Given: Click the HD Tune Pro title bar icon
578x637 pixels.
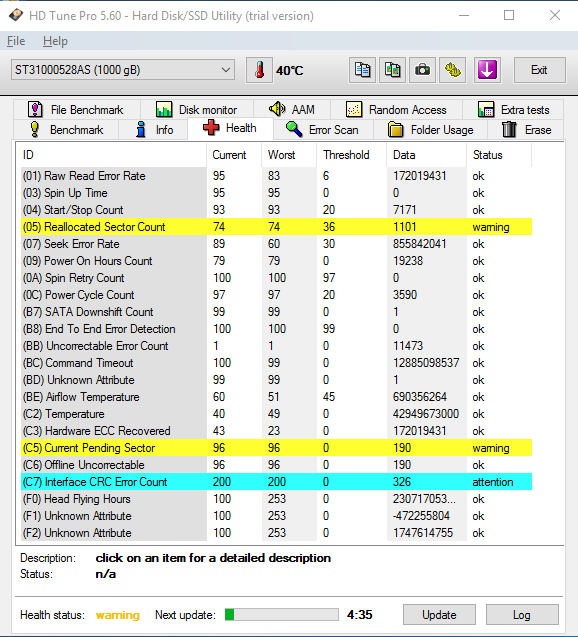Looking at the screenshot, I should 16,15.
